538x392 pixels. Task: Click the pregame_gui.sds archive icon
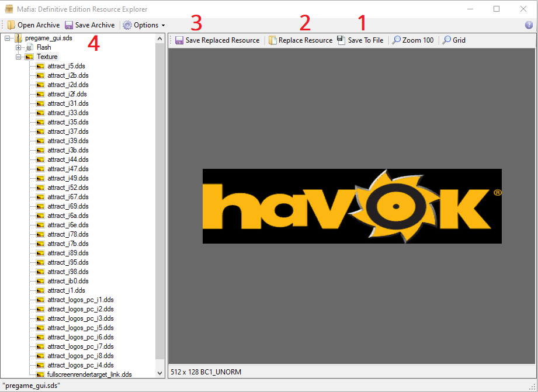[19, 38]
